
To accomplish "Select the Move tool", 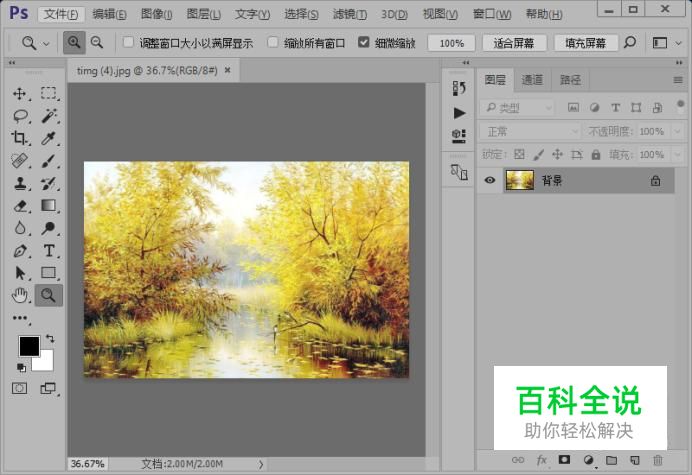I will [x=19, y=94].
